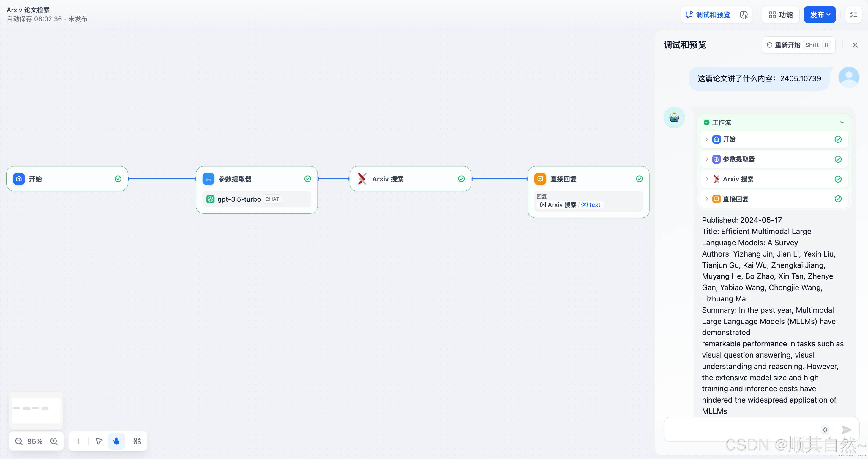Open the 发布 publish dropdown
Image resolution: width=868 pixels, height=459 pixels.
point(820,15)
